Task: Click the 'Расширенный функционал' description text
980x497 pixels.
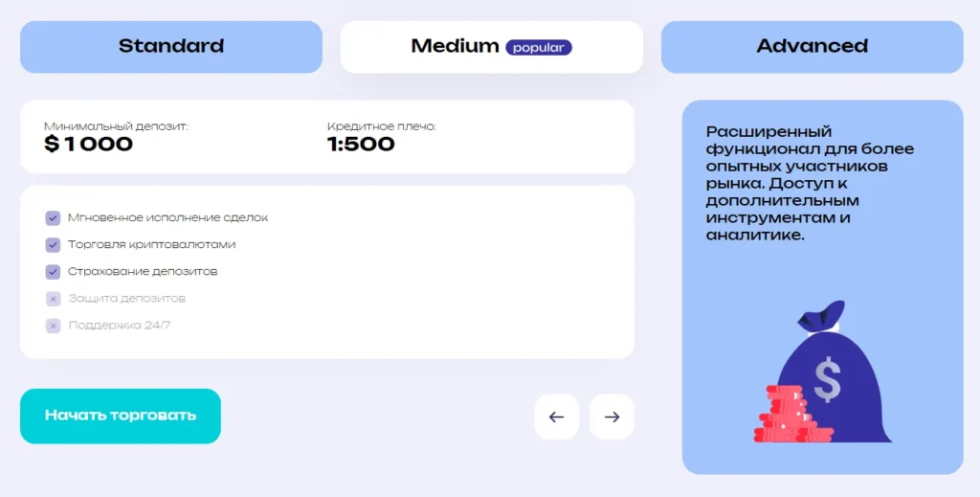Action: (x=810, y=183)
